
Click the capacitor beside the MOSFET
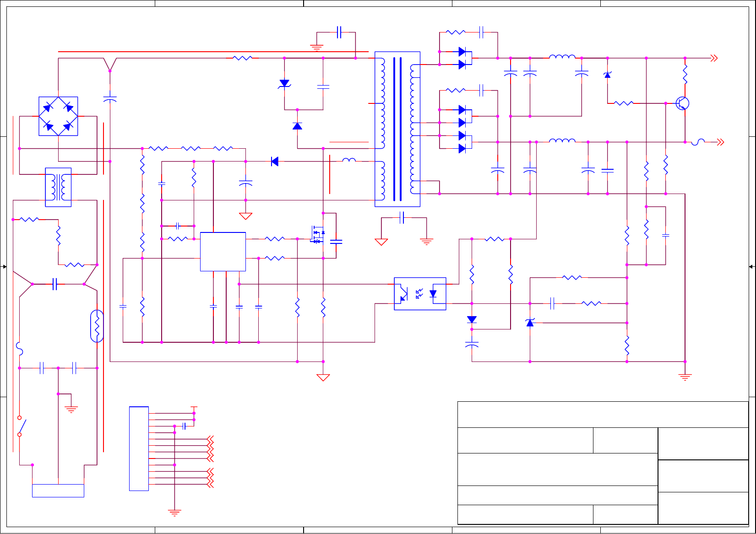point(336,242)
